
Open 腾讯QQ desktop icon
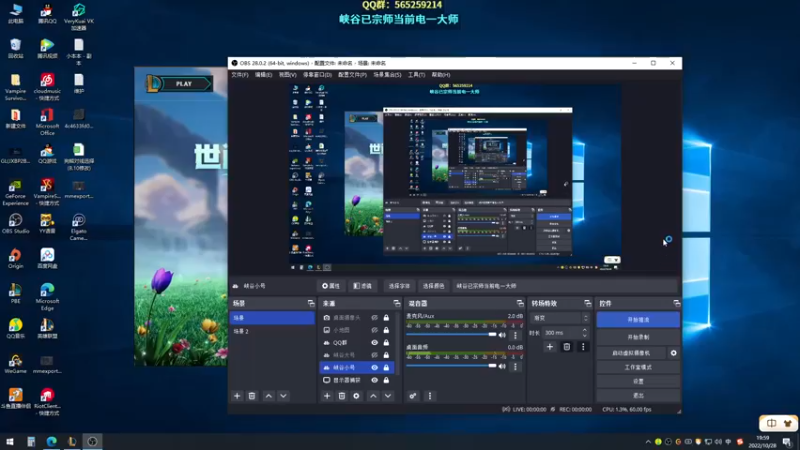point(47,14)
